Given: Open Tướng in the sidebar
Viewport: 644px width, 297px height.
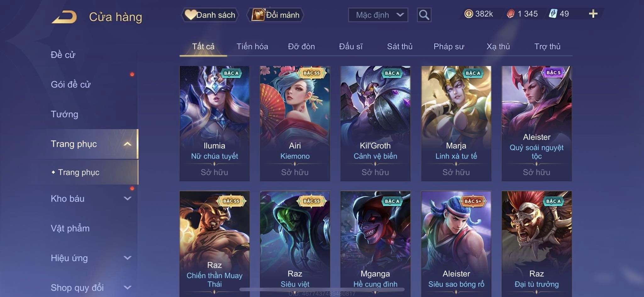Looking at the screenshot, I should click(64, 114).
